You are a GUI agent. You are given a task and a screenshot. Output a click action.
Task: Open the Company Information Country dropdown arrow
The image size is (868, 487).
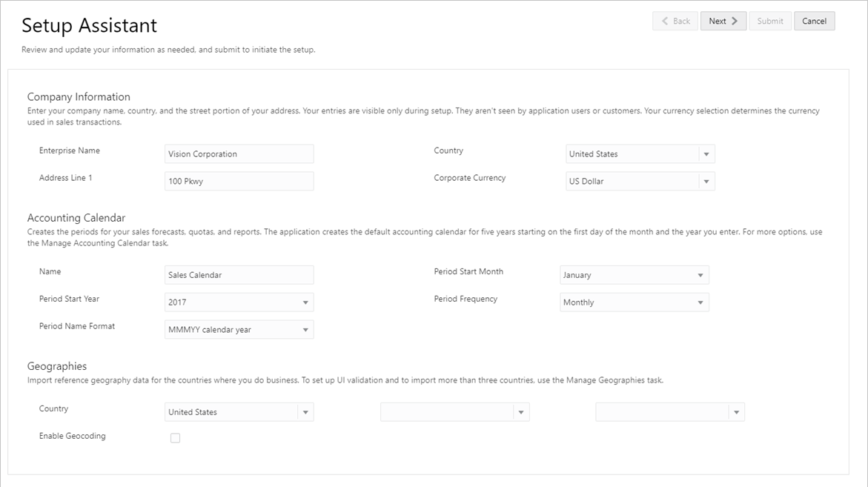(706, 154)
